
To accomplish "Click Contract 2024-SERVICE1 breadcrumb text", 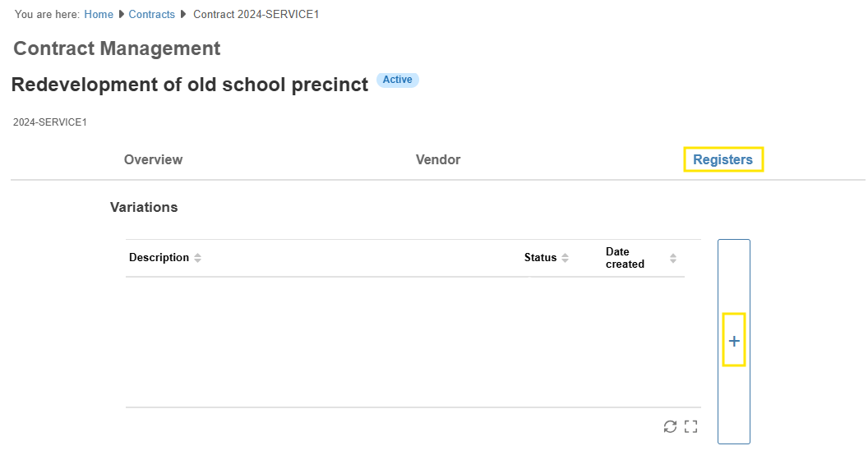I will tap(256, 15).
